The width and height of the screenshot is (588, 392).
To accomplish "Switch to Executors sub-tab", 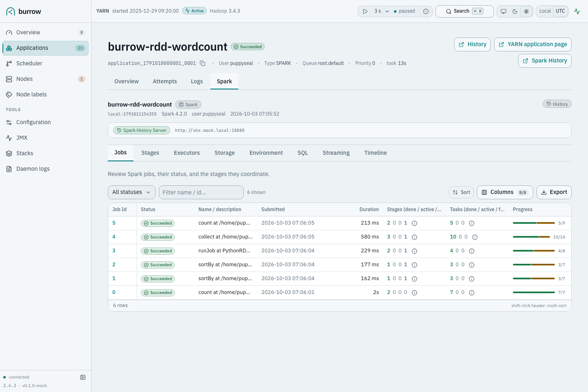I will (187, 153).
